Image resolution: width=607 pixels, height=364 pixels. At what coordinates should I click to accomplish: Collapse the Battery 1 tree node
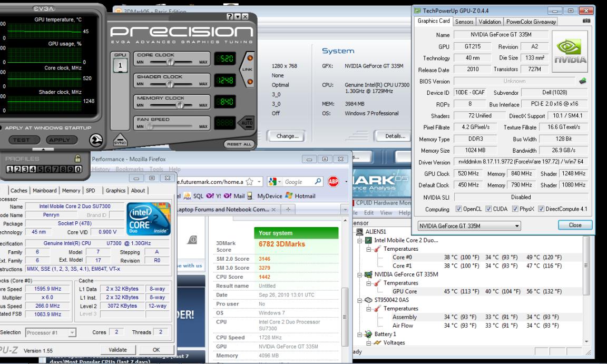click(360, 334)
